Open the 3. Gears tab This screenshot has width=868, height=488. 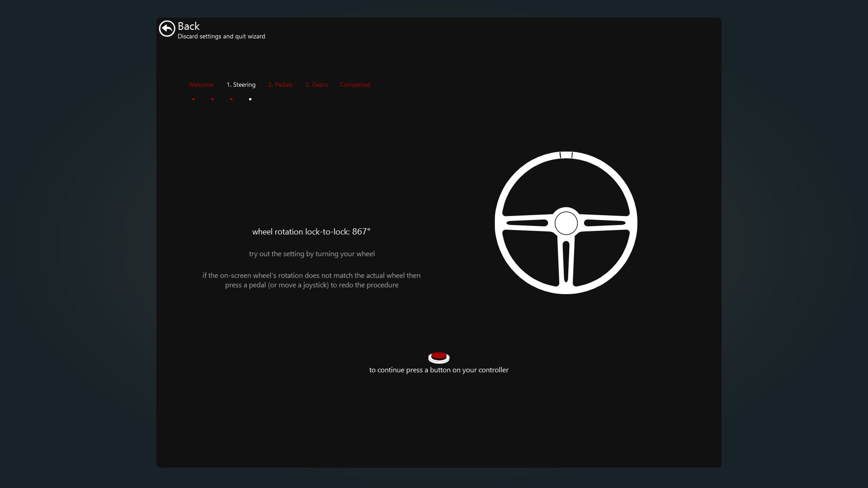tap(316, 84)
